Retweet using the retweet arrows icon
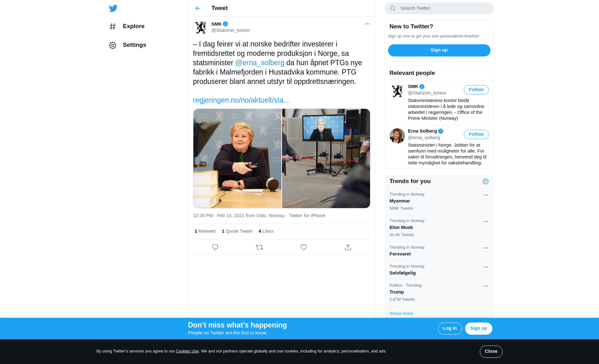The height and width of the screenshot is (364, 599). [x=259, y=247]
